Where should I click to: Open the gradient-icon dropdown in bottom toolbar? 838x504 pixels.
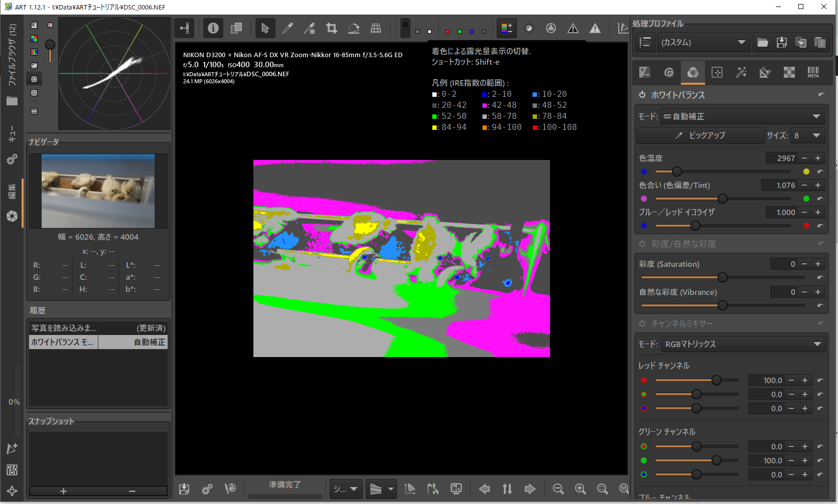pyautogui.click(x=380, y=488)
